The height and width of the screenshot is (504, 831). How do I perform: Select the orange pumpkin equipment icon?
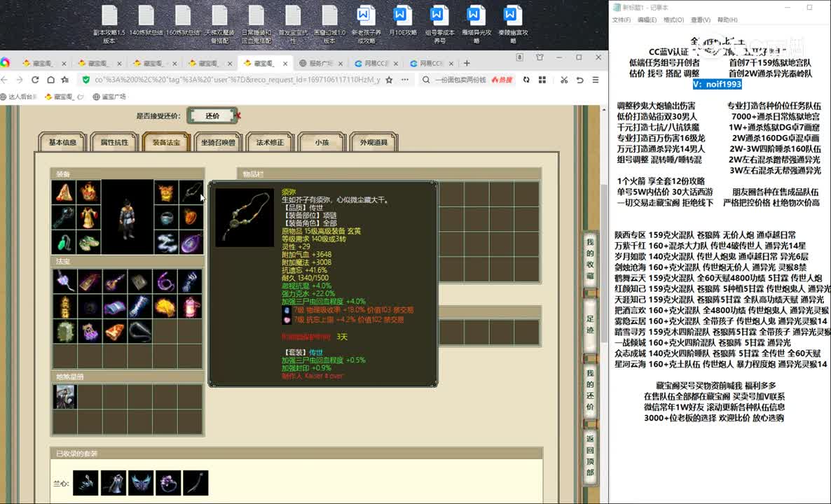click(191, 217)
